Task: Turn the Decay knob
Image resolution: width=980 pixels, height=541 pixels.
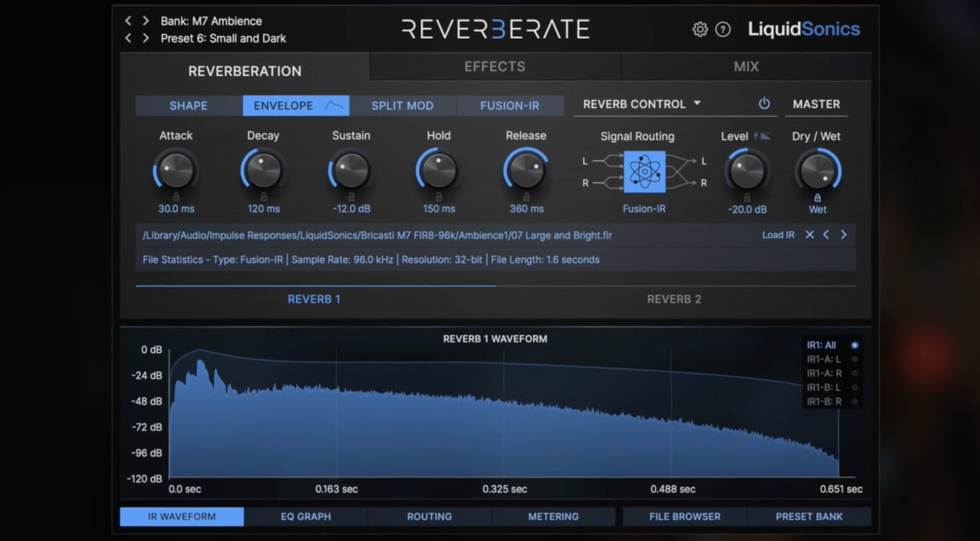Action: point(263,171)
